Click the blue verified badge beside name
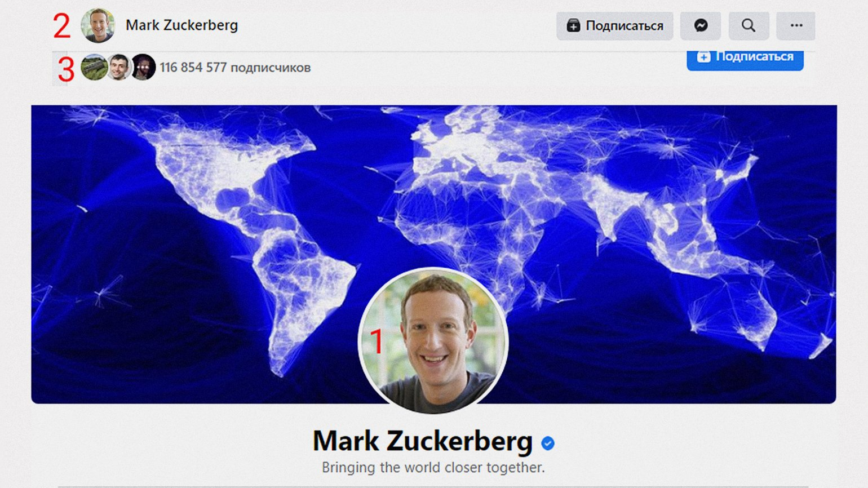Viewport: 868px width, 488px height. pyautogui.click(x=548, y=443)
